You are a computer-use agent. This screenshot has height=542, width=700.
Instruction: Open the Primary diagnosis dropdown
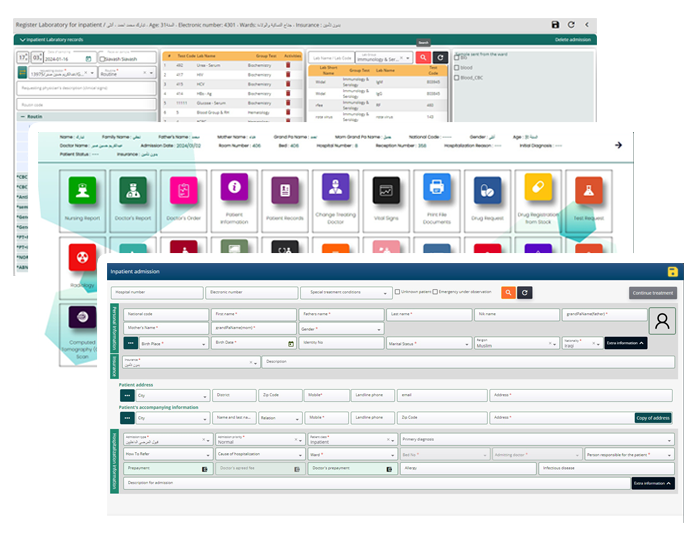coord(537,440)
